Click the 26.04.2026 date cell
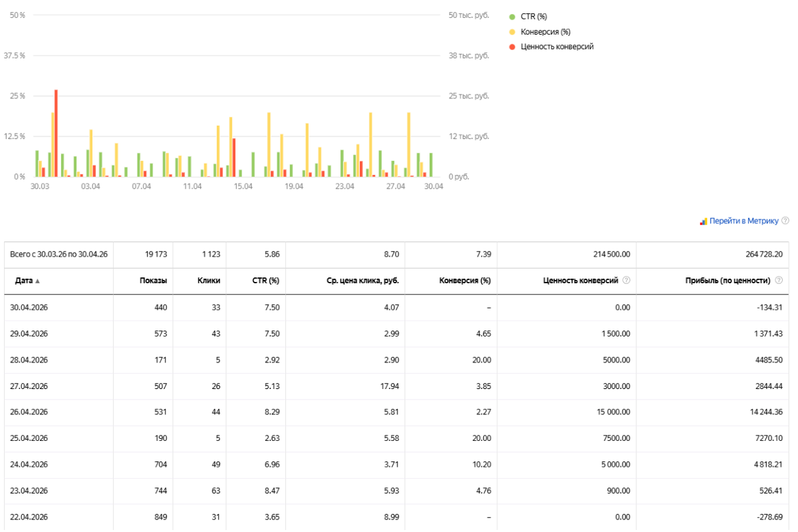 [x=29, y=412]
